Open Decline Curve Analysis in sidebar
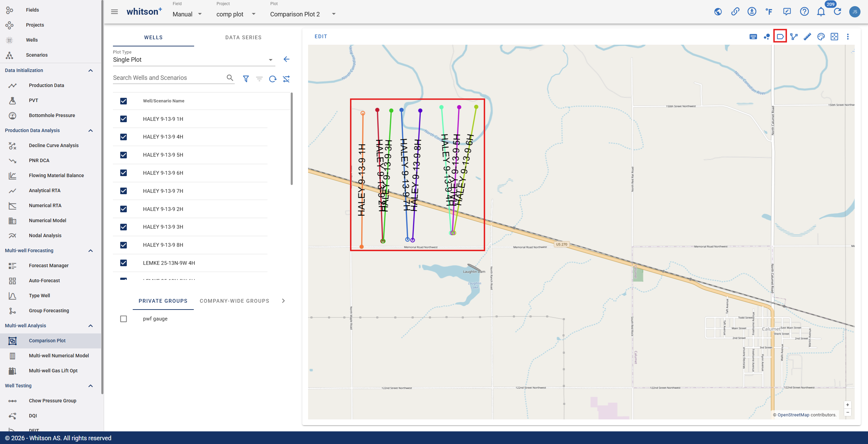The image size is (868, 444). point(54,145)
